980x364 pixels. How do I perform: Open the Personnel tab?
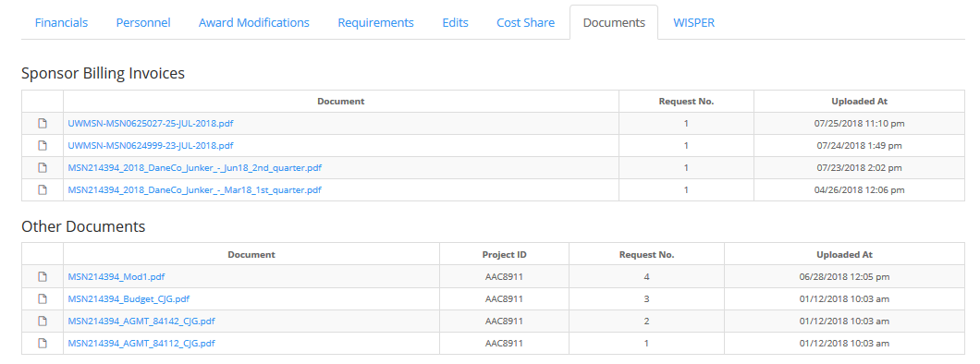click(143, 22)
